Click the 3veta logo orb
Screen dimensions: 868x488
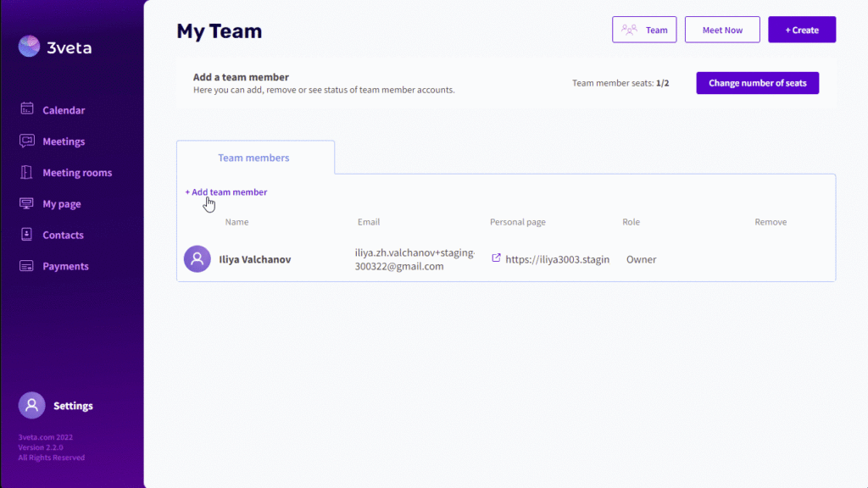click(29, 47)
